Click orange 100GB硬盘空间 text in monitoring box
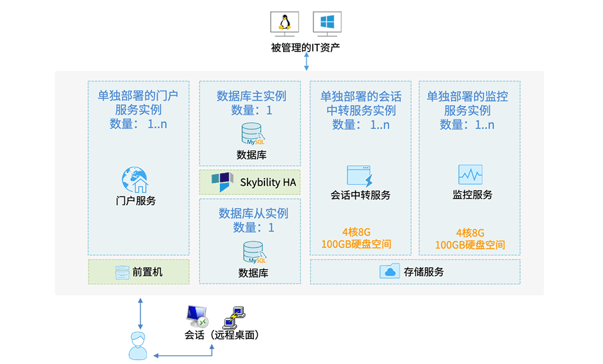The width and height of the screenshot is (603, 364). pyautogui.click(x=470, y=245)
